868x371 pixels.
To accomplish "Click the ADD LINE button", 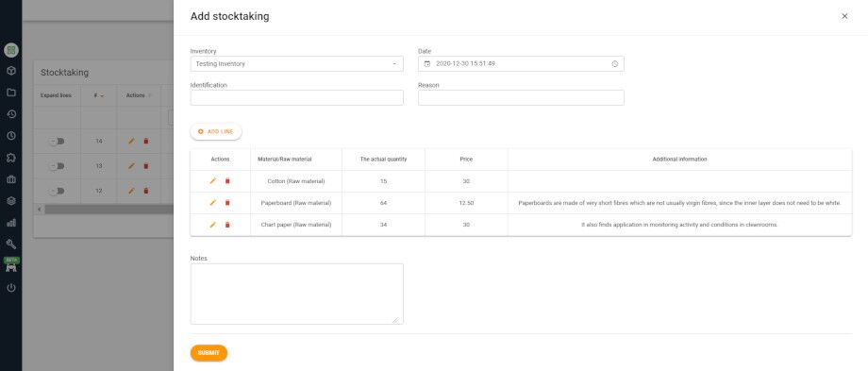I will click(216, 132).
